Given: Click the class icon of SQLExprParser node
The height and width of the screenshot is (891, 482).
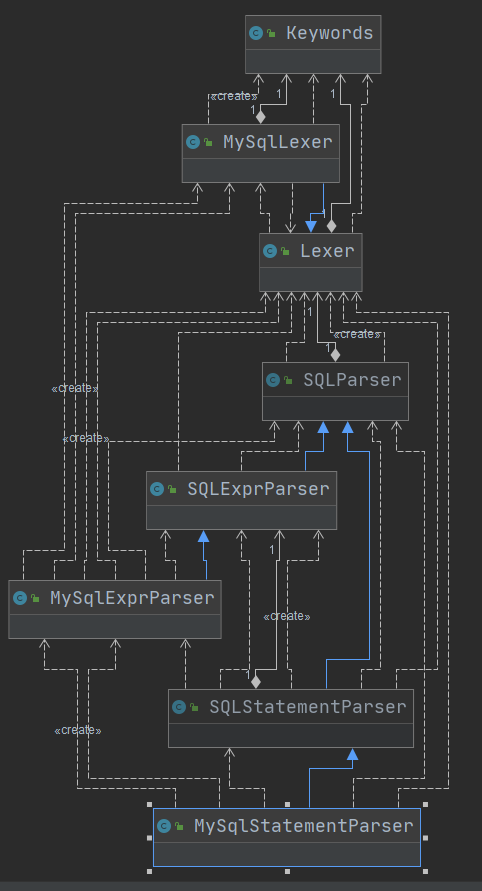Looking at the screenshot, I should [x=157, y=489].
